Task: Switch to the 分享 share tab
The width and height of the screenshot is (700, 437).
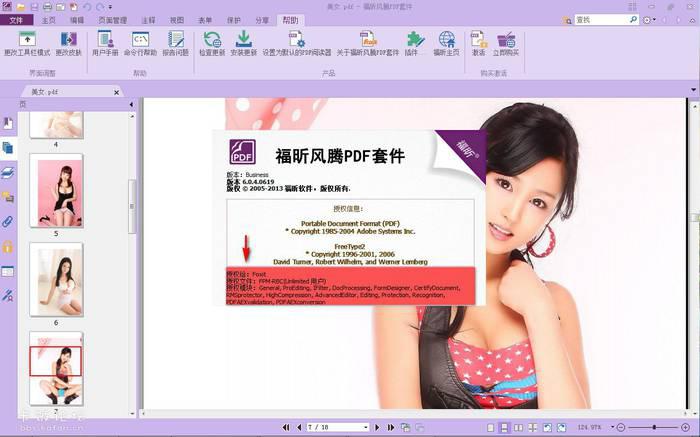Action: [262, 20]
